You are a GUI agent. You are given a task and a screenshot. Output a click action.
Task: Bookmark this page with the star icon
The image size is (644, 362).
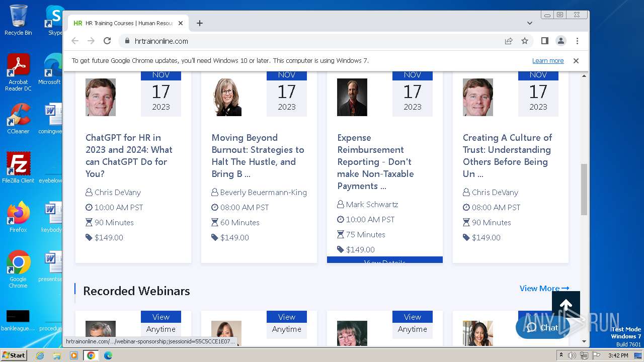[525, 41]
